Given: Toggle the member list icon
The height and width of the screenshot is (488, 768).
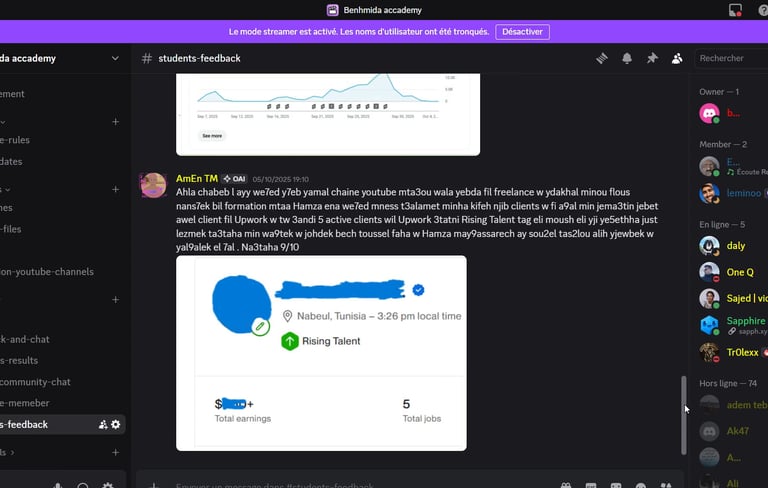Looking at the screenshot, I should click(677, 58).
